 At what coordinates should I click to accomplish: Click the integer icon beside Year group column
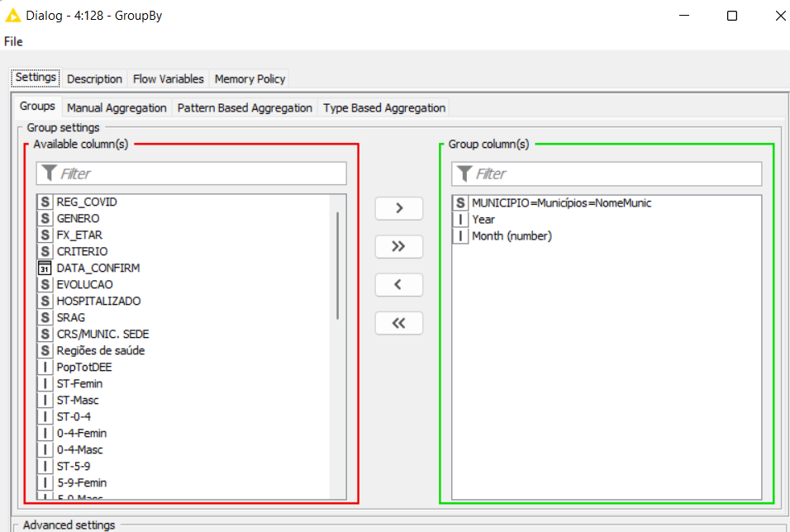pyautogui.click(x=459, y=219)
